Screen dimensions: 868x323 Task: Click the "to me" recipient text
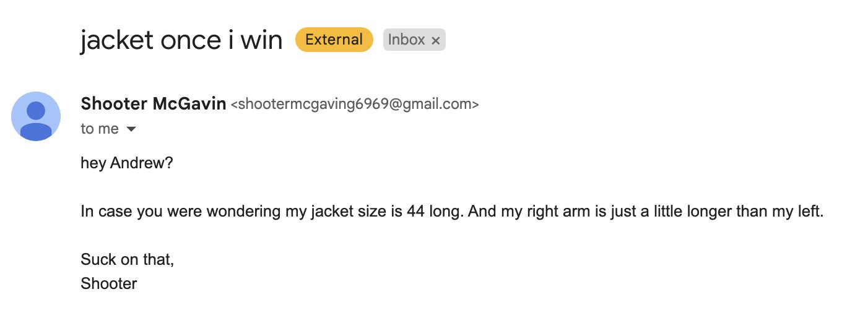coord(99,129)
